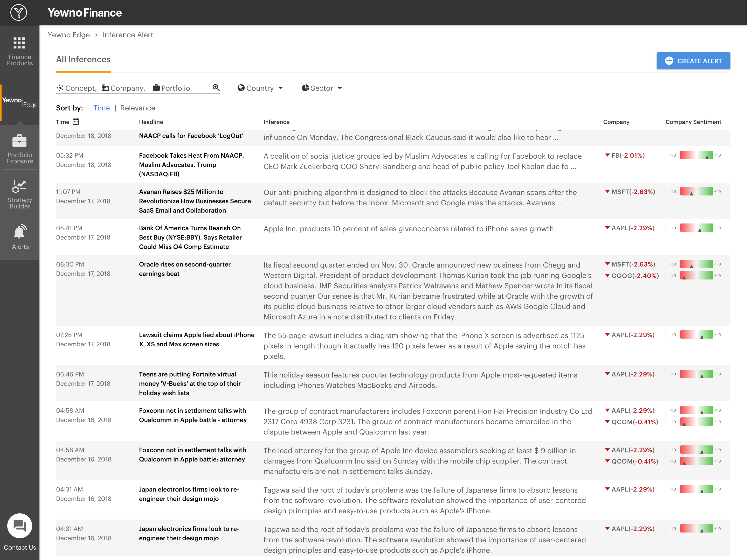Open Finance Products grid icon
This screenshot has width=747, height=560.
(19, 43)
